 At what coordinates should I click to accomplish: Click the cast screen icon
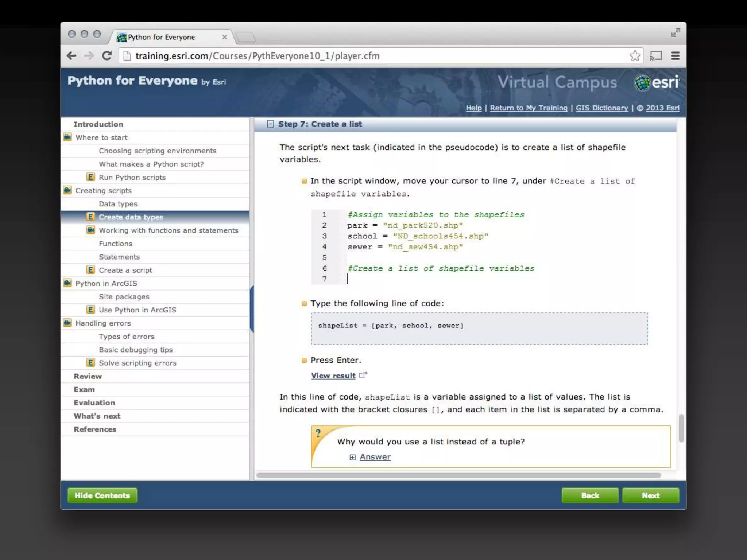click(x=656, y=56)
